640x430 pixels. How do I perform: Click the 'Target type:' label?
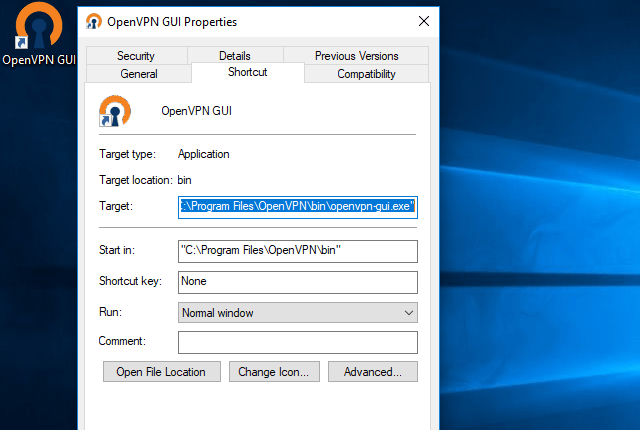[x=127, y=154]
